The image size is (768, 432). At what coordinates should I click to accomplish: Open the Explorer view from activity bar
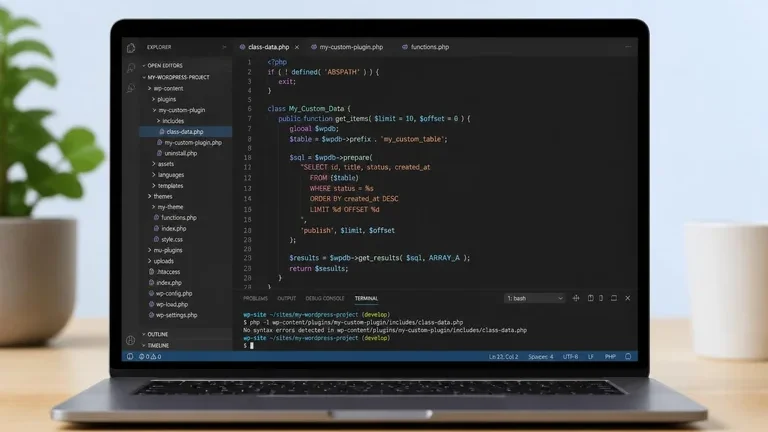(131, 48)
